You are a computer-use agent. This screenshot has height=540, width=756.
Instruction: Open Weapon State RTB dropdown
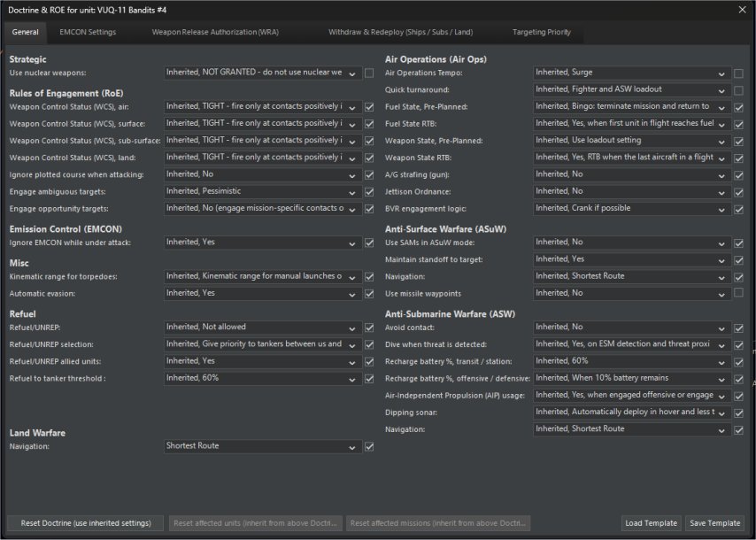632,158
